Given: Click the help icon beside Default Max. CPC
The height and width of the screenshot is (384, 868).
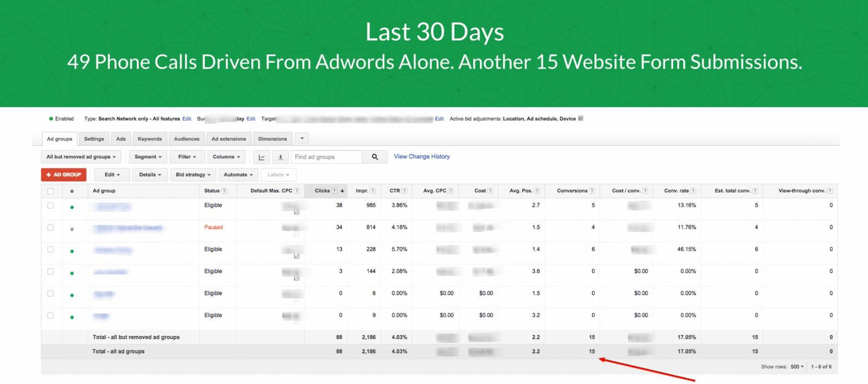Looking at the screenshot, I should point(297,191).
